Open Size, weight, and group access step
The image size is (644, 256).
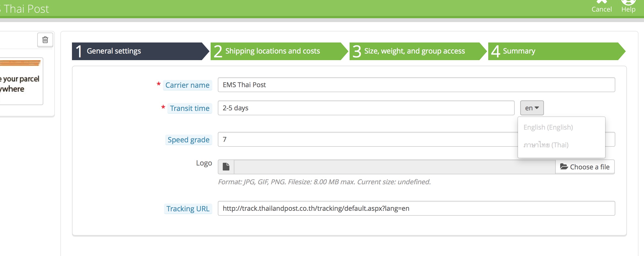point(415,51)
